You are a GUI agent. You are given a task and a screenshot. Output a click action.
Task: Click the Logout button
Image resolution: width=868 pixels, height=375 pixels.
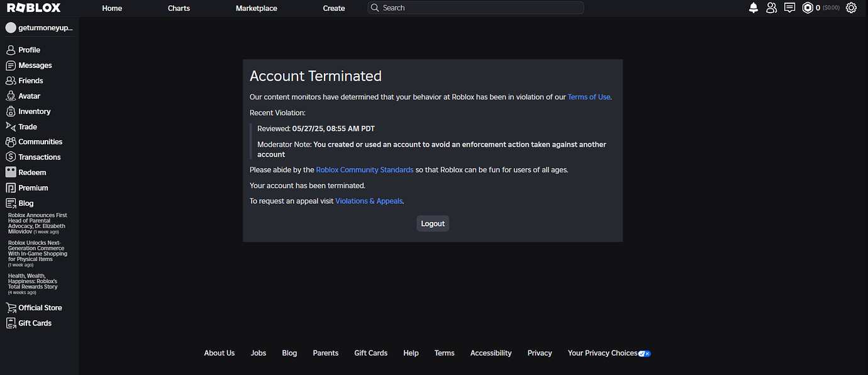click(x=432, y=223)
